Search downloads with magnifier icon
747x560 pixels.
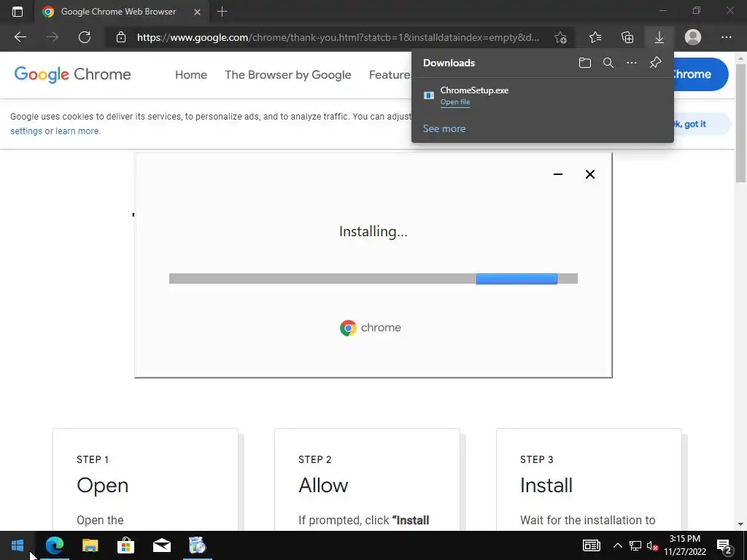tap(608, 63)
